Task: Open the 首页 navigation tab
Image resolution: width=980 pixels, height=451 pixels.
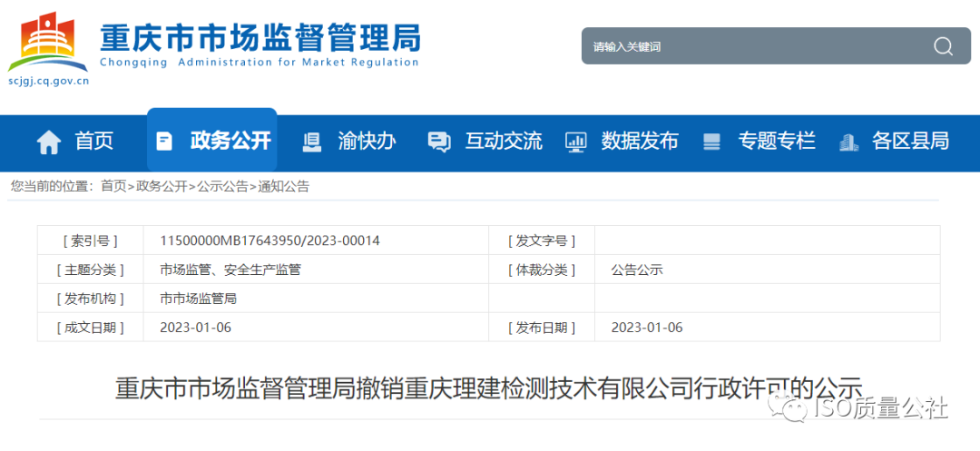Action: [x=94, y=142]
